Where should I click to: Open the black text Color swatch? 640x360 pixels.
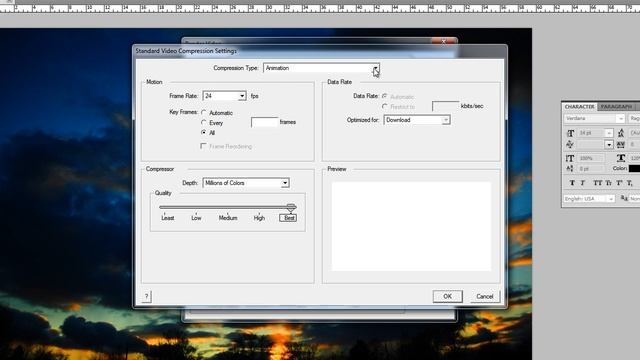coord(634,168)
